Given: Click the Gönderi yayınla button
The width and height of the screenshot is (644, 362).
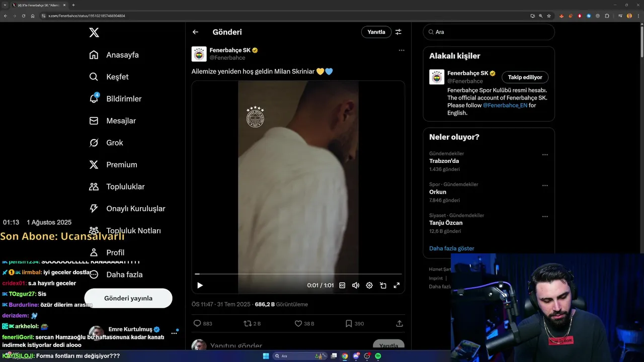Looking at the screenshot, I should tap(128, 298).
